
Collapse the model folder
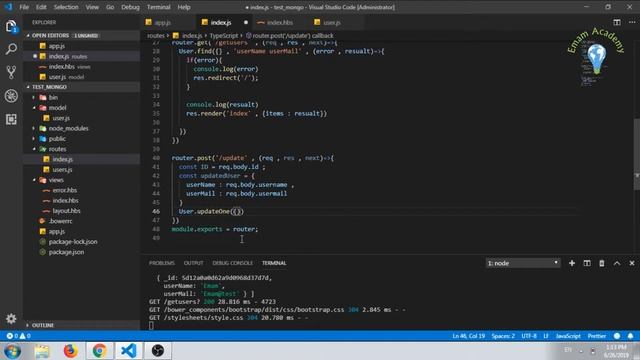click(x=82, y=108)
